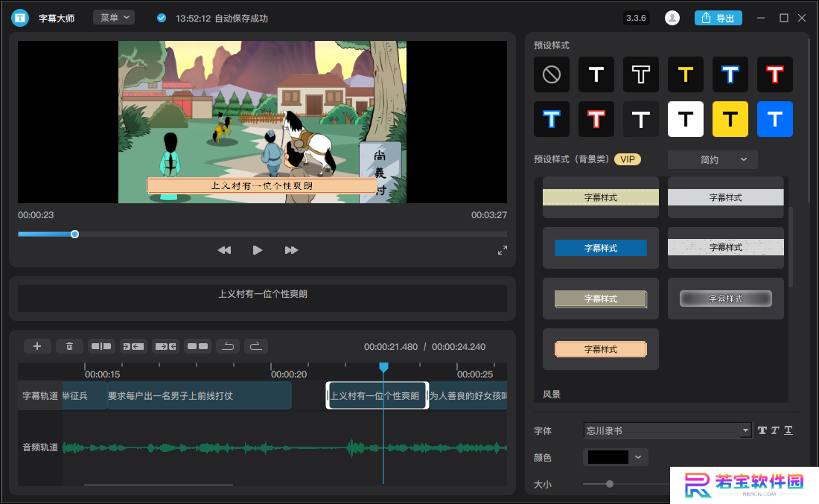The width and height of the screenshot is (819, 504).
Task: Merge subtitle clips icon
Action: (x=197, y=346)
